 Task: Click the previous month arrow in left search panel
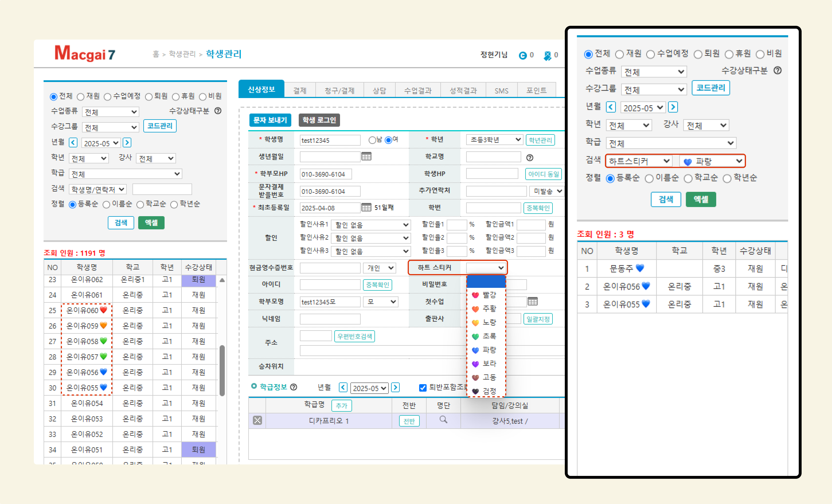pos(73,143)
